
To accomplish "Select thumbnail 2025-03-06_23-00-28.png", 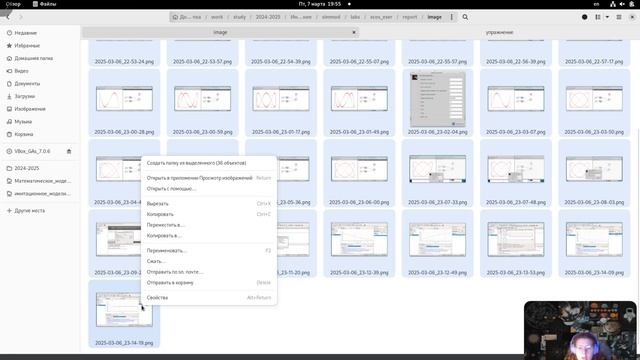I will click(124, 103).
